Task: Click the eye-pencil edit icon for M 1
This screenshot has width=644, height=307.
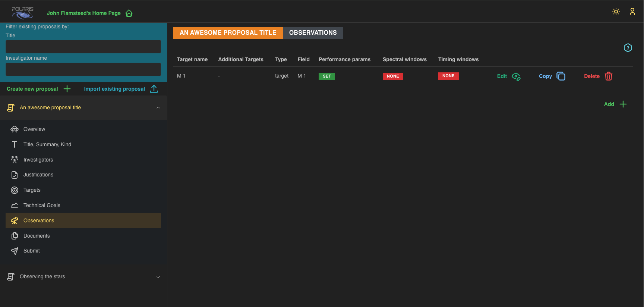Action: [x=516, y=76]
